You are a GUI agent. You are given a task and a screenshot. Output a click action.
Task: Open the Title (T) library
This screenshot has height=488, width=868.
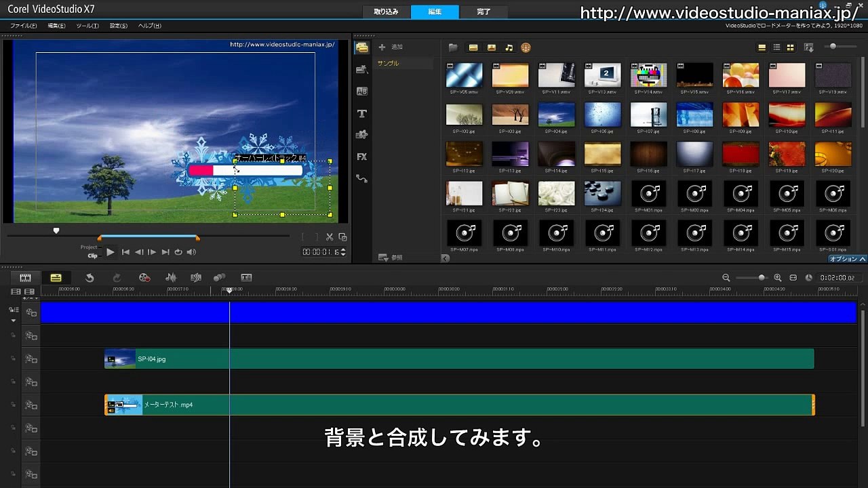(361, 114)
